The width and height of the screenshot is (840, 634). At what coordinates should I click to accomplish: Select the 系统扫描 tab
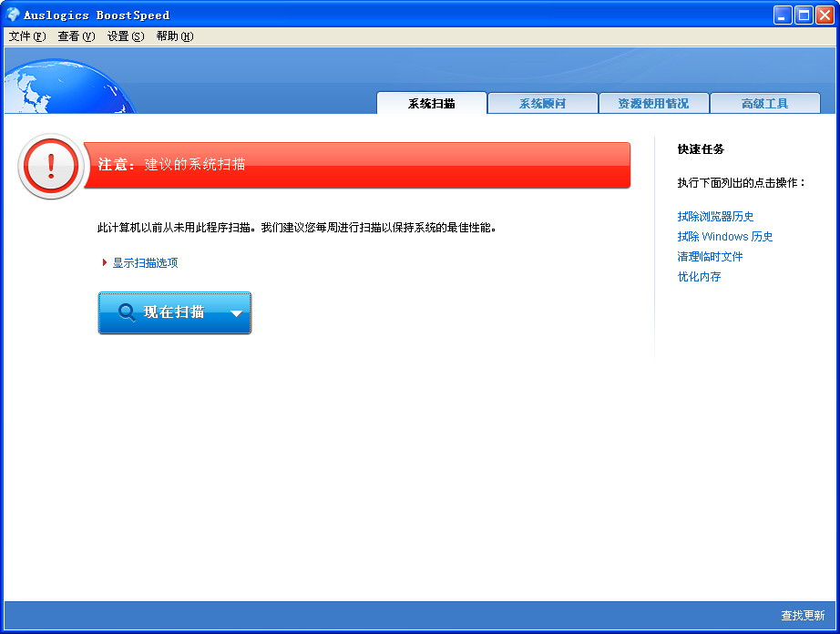pos(431,103)
